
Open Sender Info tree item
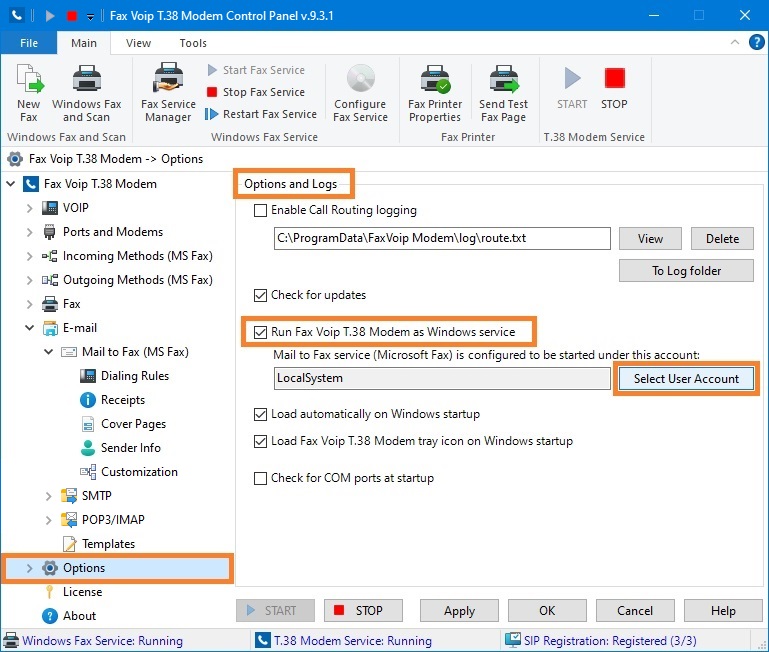[130, 448]
